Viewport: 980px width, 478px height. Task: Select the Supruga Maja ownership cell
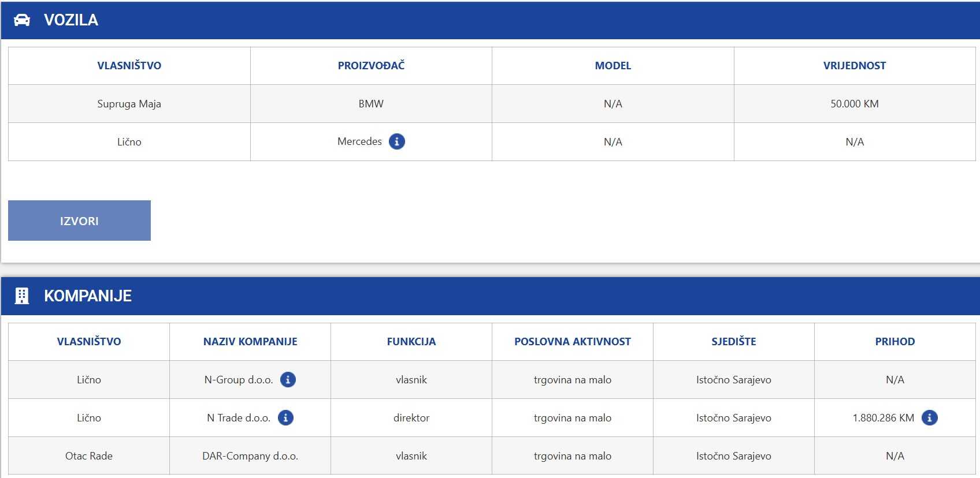tap(129, 104)
